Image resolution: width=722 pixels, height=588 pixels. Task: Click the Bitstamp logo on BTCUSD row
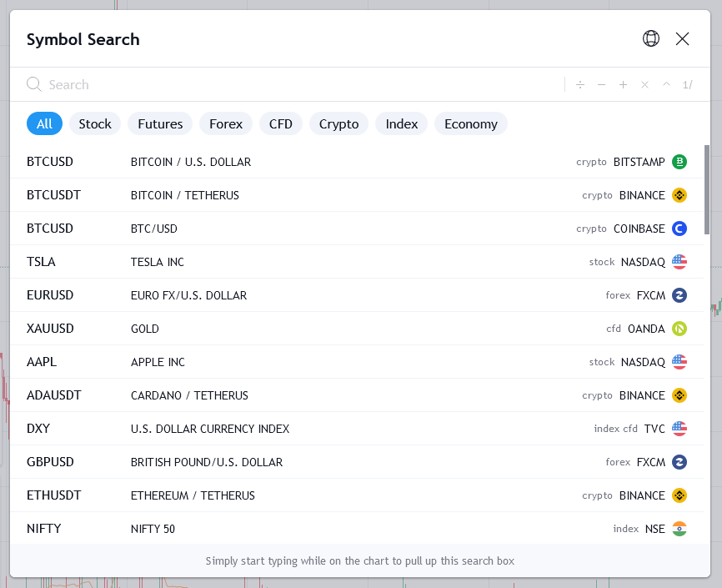click(679, 162)
